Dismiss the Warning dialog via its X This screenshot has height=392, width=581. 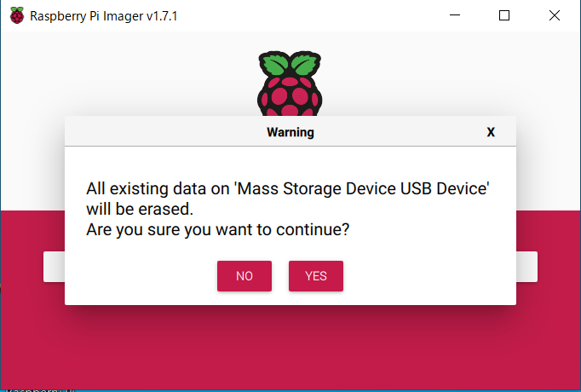pos(491,132)
